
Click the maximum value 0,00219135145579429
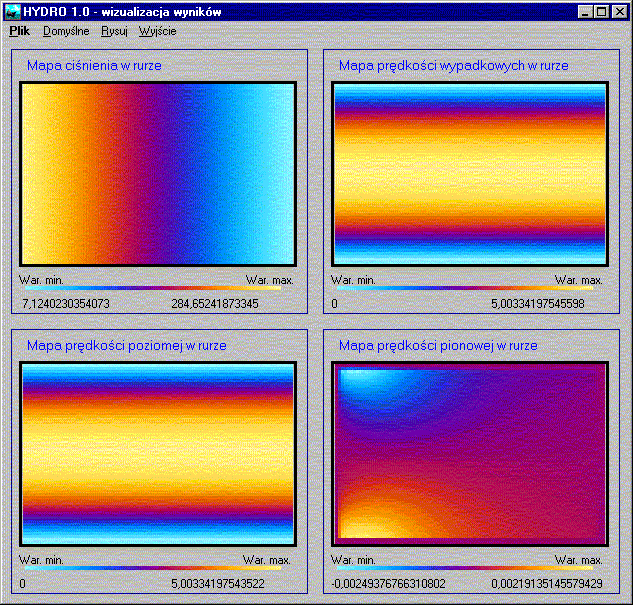[547, 584]
